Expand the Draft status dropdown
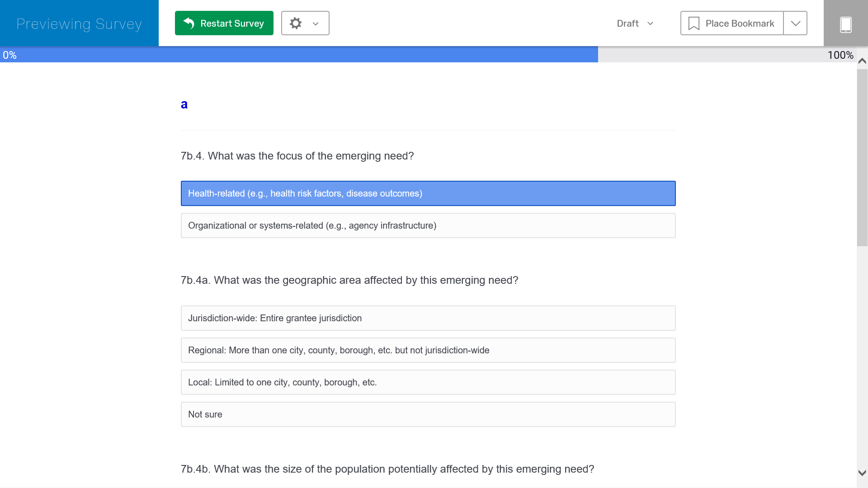The height and width of the screenshot is (488, 868). (x=635, y=23)
